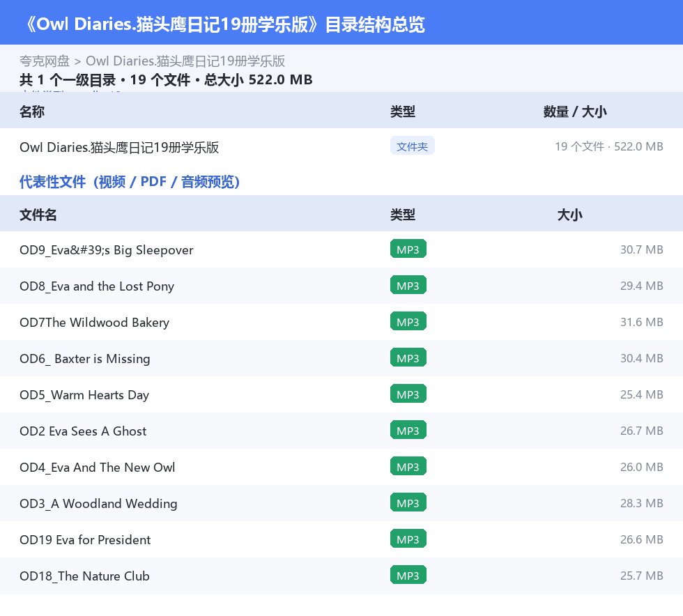Select the 30.7 MB size value

642,249
